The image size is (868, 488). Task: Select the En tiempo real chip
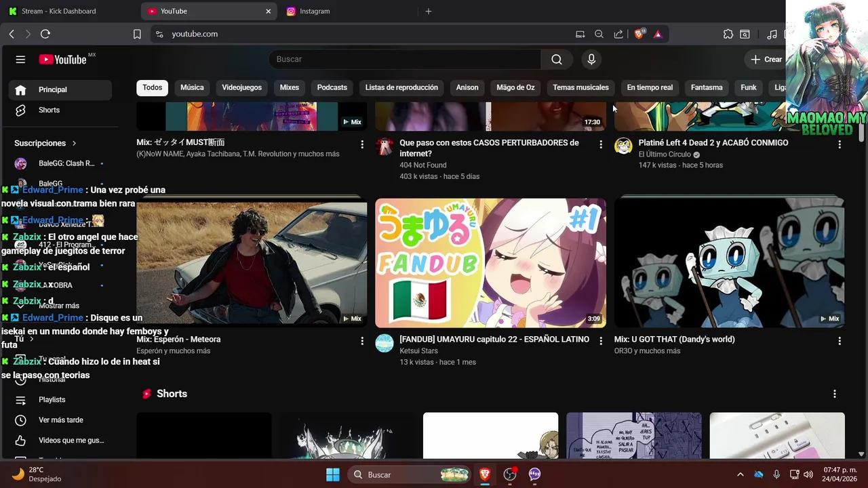point(650,87)
